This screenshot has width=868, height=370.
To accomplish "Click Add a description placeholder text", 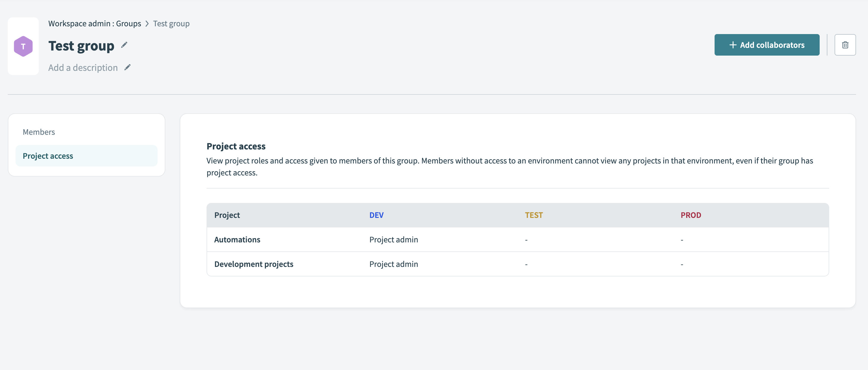I will point(83,68).
